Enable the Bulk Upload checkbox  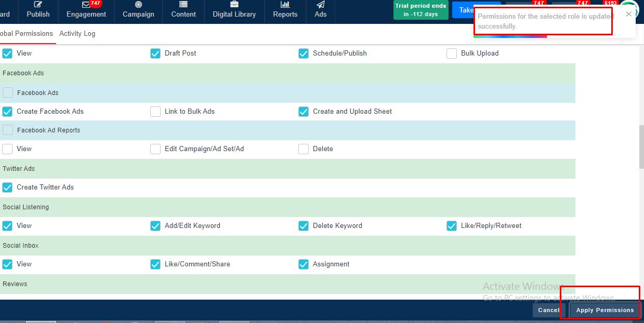coord(452,53)
